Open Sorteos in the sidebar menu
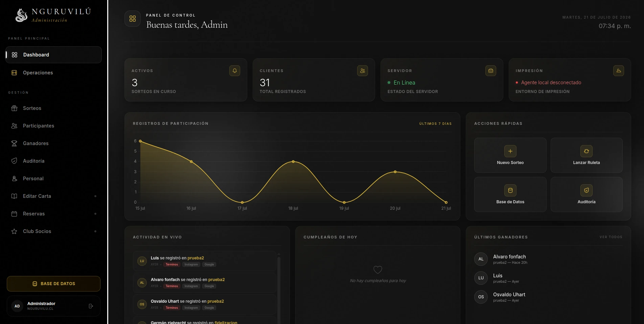This screenshot has width=644, height=324. [x=54, y=108]
